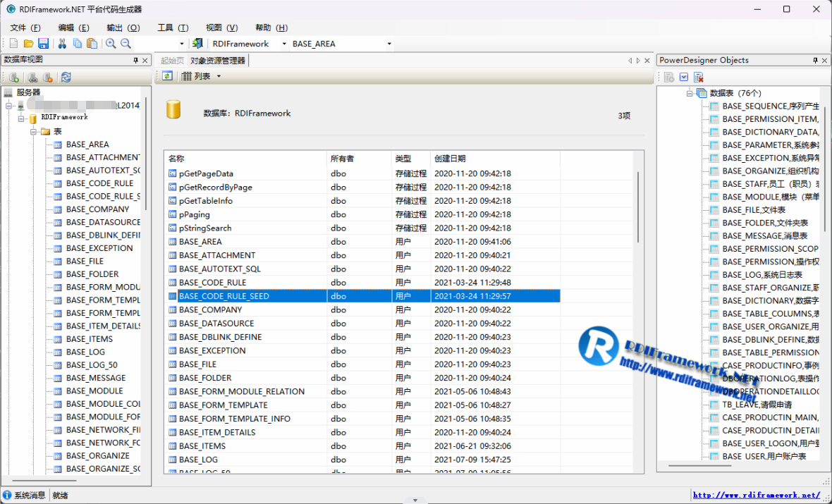This screenshot has height=504, width=832.
Task: Select BASE_COMPANY row in the object list
Action: (x=210, y=309)
